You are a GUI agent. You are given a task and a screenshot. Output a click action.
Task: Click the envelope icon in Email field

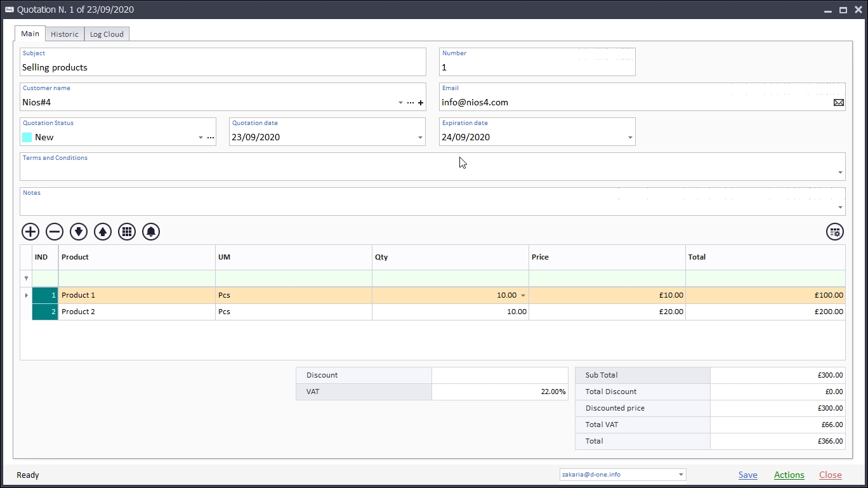click(x=838, y=102)
